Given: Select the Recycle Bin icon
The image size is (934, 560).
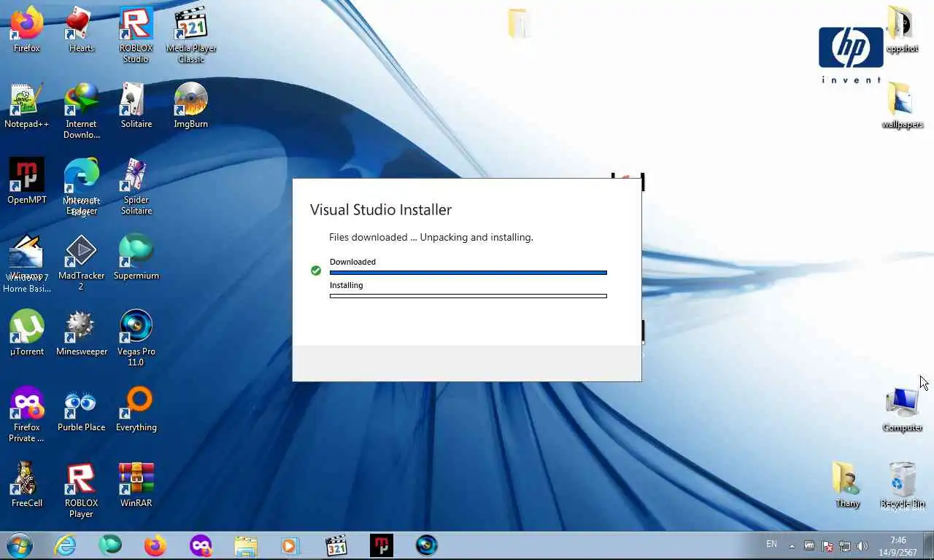Looking at the screenshot, I should click(x=902, y=485).
